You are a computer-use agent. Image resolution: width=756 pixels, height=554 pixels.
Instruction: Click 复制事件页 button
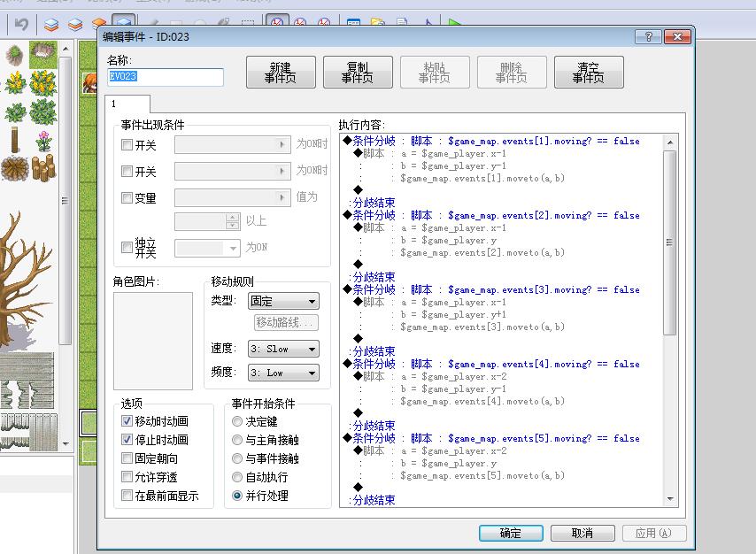(358, 73)
